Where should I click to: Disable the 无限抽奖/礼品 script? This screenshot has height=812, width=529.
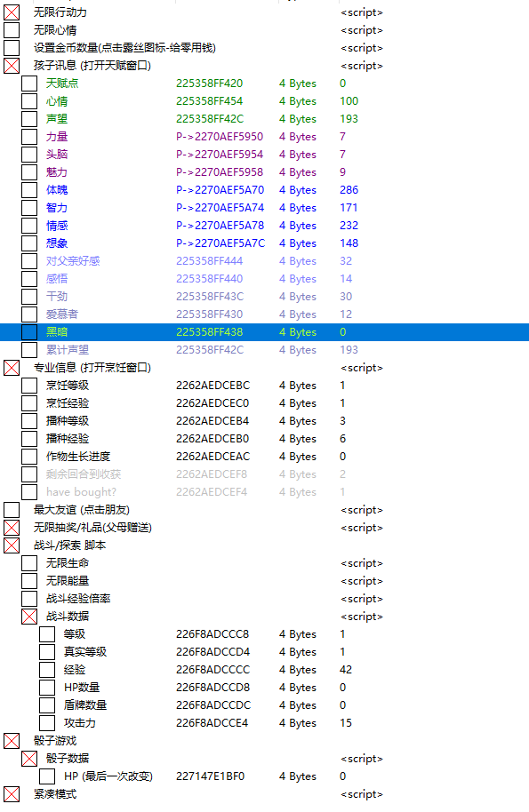pyautogui.click(x=12, y=528)
